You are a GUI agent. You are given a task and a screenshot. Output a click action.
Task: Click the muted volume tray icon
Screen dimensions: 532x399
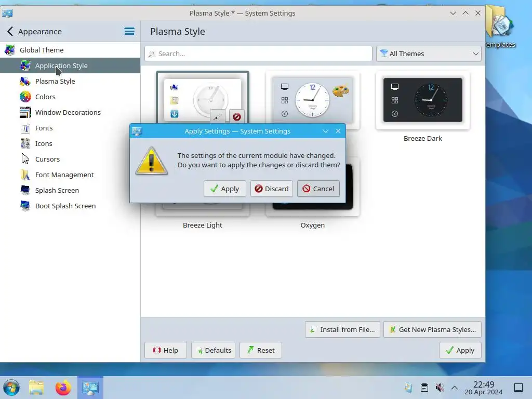pos(440,388)
